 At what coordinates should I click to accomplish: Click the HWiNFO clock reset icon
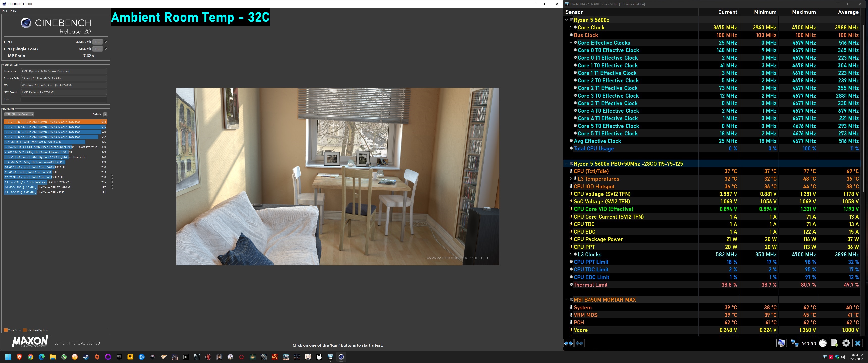(823, 343)
